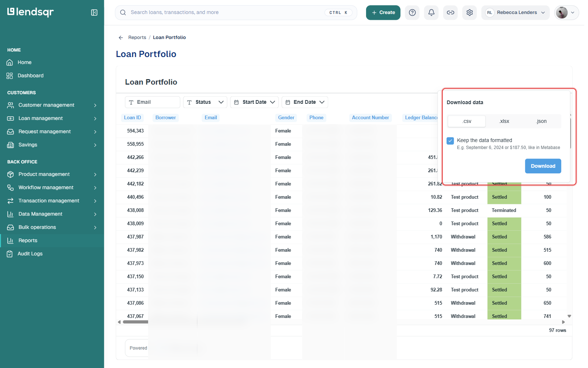Sort by Loan ID column header
Image resolution: width=588 pixels, height=368 pixels.
point(132,118)
